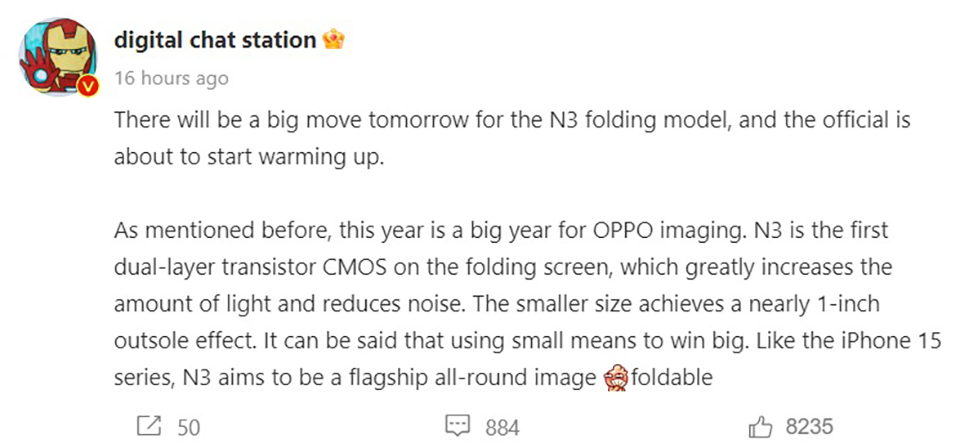The image size is (960, 444).
Task: Open the digital chat station profile name
Action: pyautogui.click(x=215, y=40)
